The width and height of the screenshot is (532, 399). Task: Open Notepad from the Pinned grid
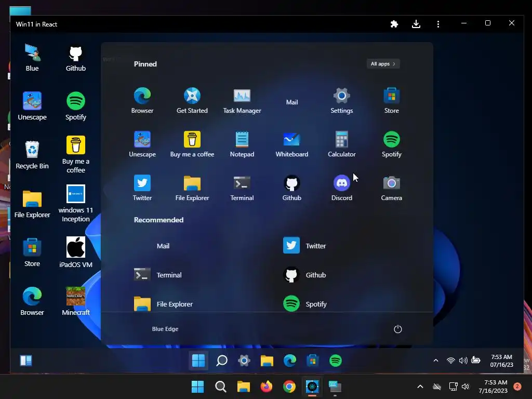[x=242, y=144]
